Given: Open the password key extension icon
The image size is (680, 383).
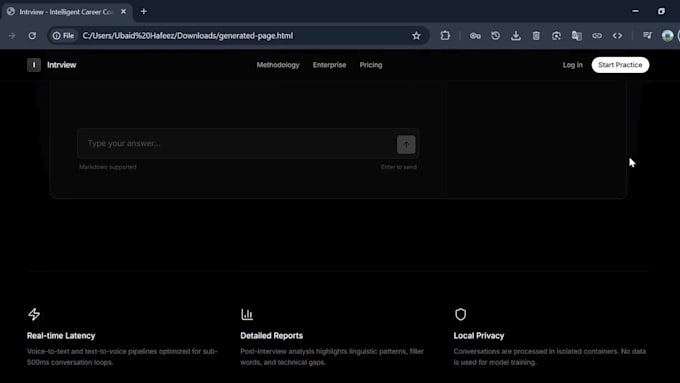Looking at the screenshot, I should click(475, 36).
